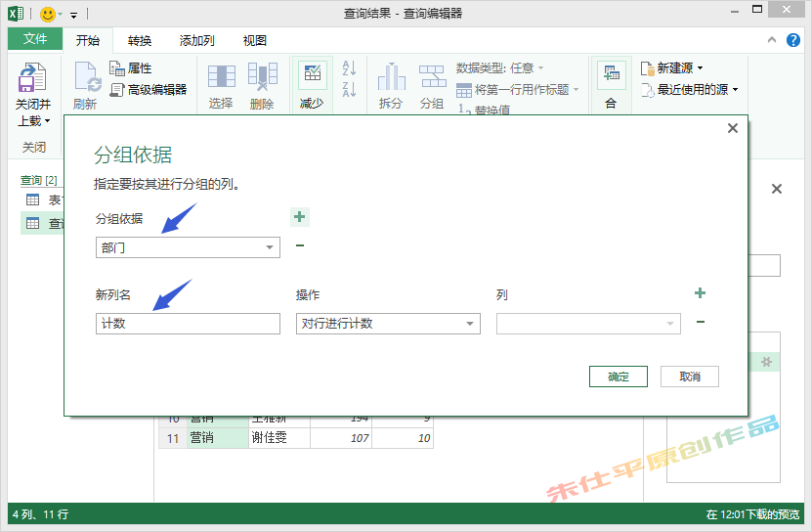Image resolution: width=812 pixels, height=532 pixels.
Task: Expand the 将第一行用作标题 dropdown
Action: [x=576, y=90]
